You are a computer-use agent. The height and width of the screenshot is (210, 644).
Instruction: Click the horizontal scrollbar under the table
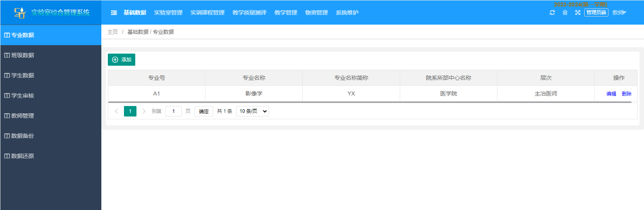pos(369,102)
